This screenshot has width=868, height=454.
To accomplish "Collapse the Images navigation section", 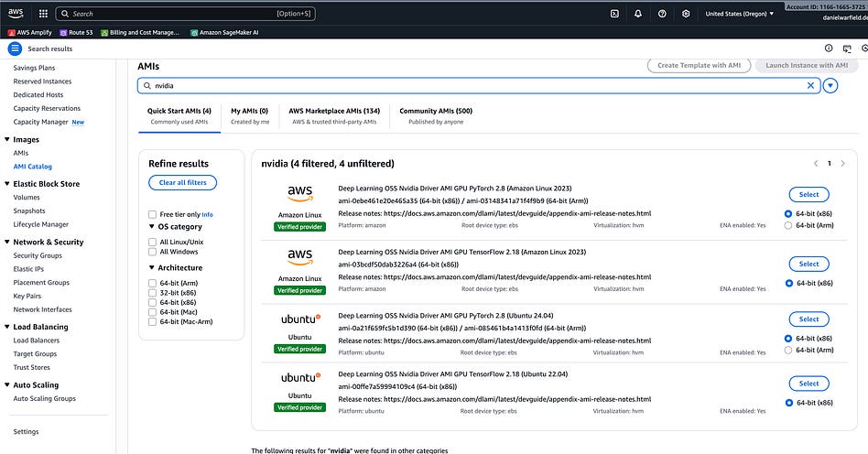I will [x=7, y=139].
